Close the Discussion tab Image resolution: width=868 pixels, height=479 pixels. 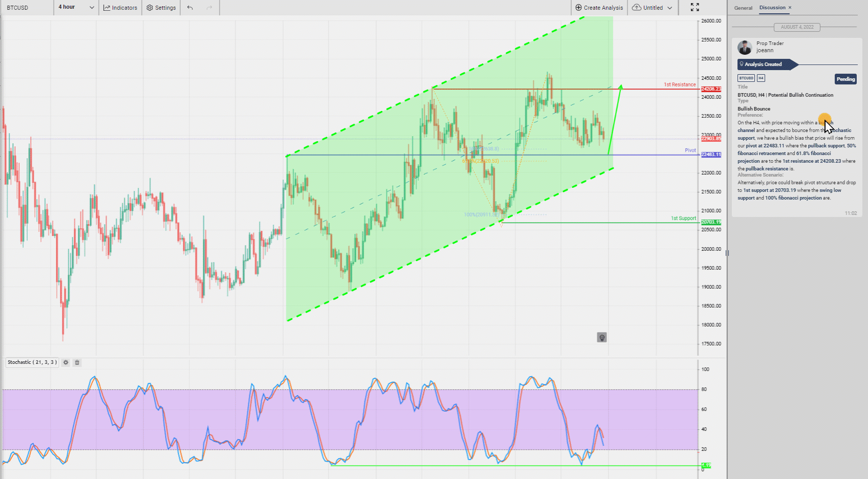790,8
